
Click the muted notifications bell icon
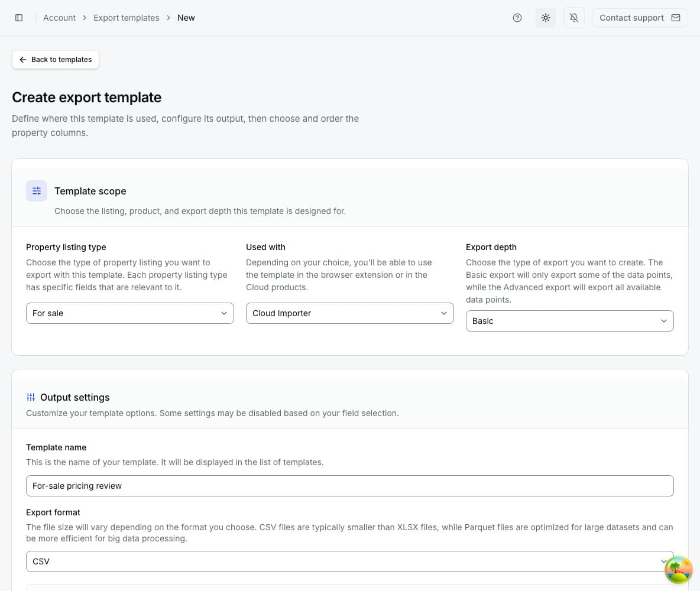(x=573, y=18)
